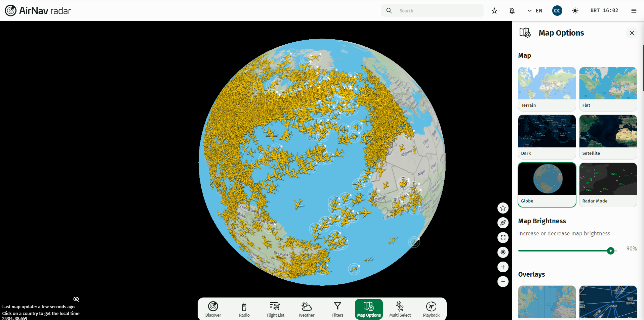This screenshot has height=320, width=644.
Task: Toggle fullscreen map view
Action: pyautogui.click(x=503, y=237)
